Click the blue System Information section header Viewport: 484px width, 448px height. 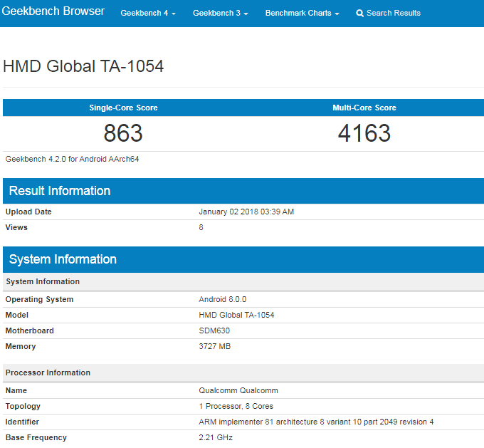(243, 259)
